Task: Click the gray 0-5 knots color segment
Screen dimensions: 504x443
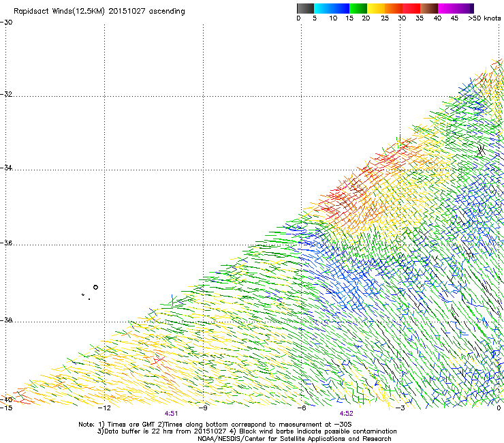Action: pyautogui.click(x=305, y=8)
